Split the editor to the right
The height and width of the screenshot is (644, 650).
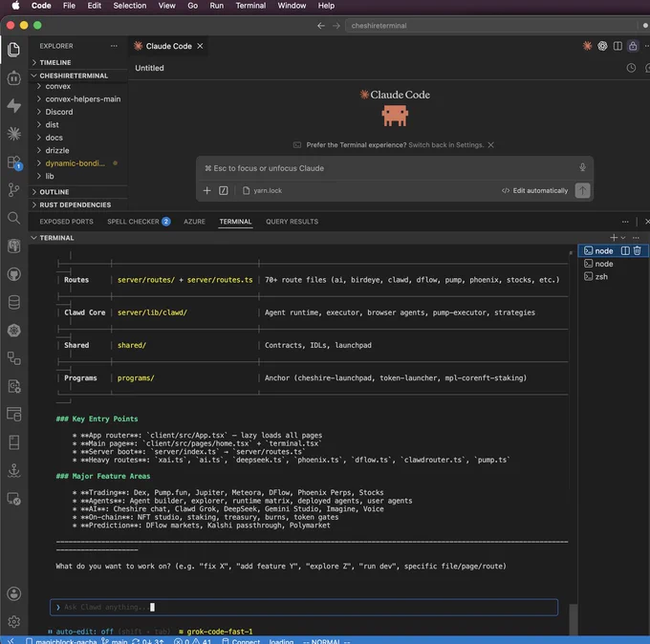click(617, 46)
